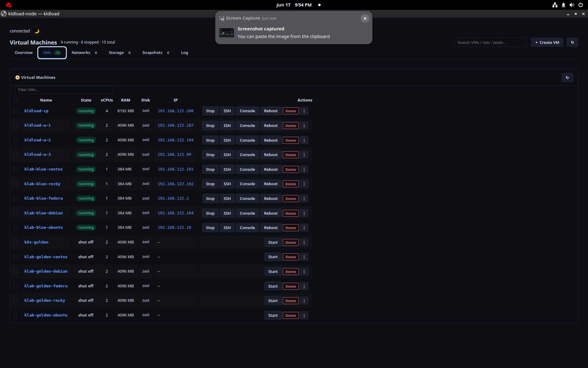588x368 pixels.
Task: Click the shut off state for klab-golden-rocky
Action: pyautogui.click(x=86, y=301)
